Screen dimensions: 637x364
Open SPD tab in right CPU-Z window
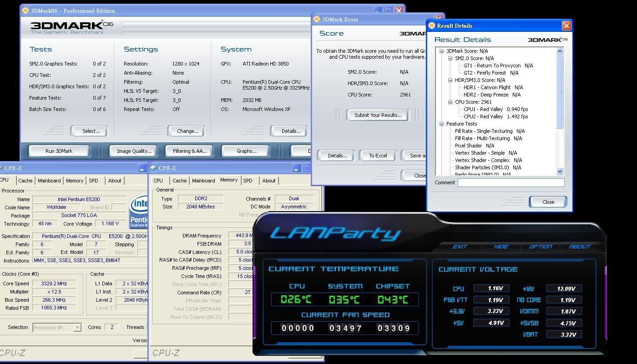point(248,181)
